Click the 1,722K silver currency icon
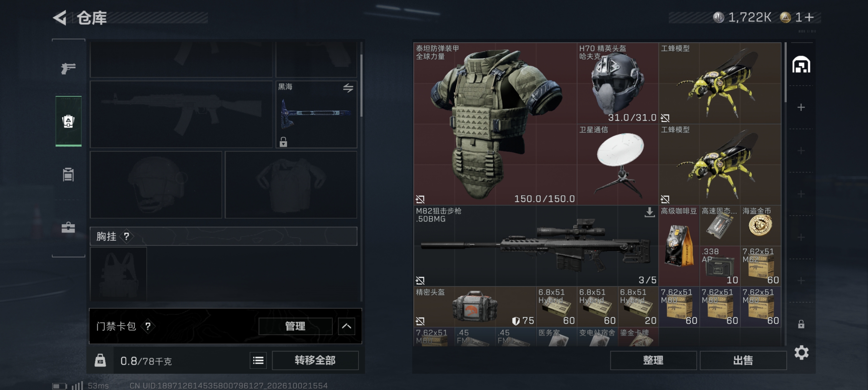 718,17
